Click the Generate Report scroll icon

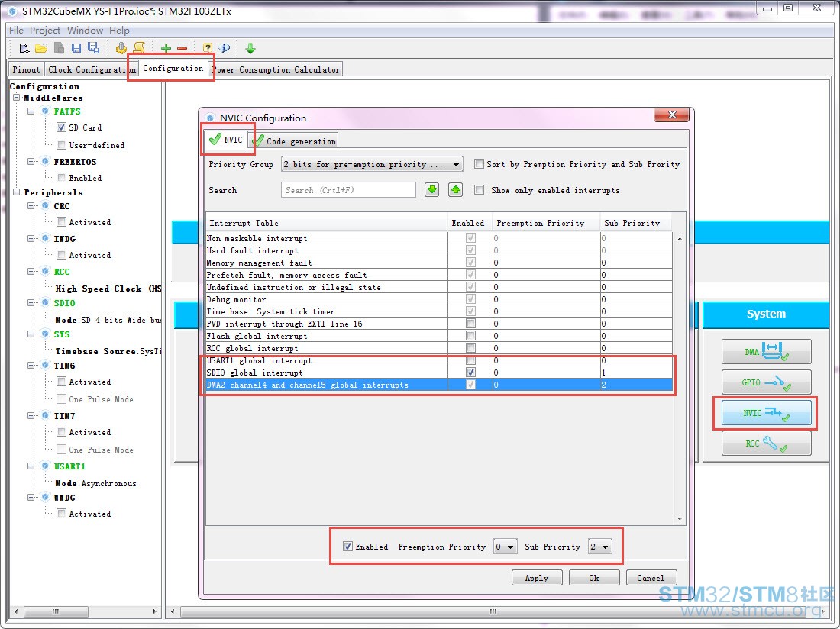click(139, 48)
